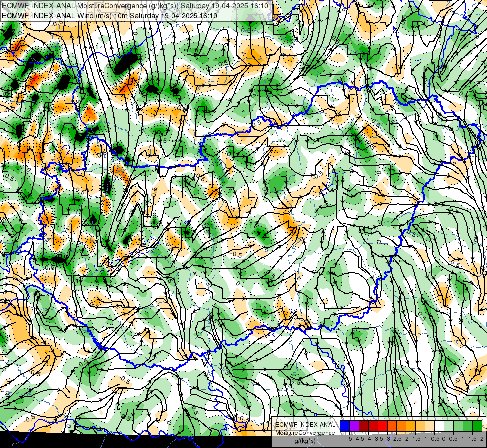This screenshot has width=487, height=448.
Task: Click the Wind (m/s) 10m header line
Action: click(x=109, y=16)
